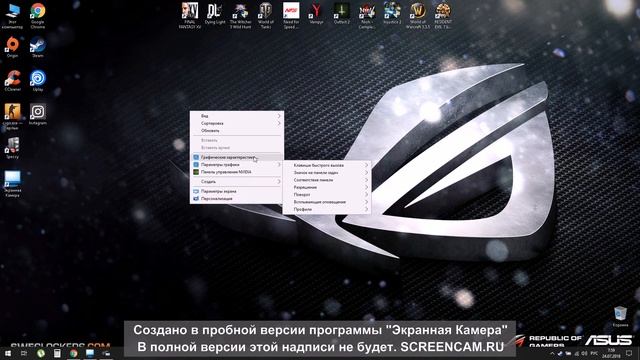Select the Need for Speed shortcut
640x360 pixels.
[291, 16]
